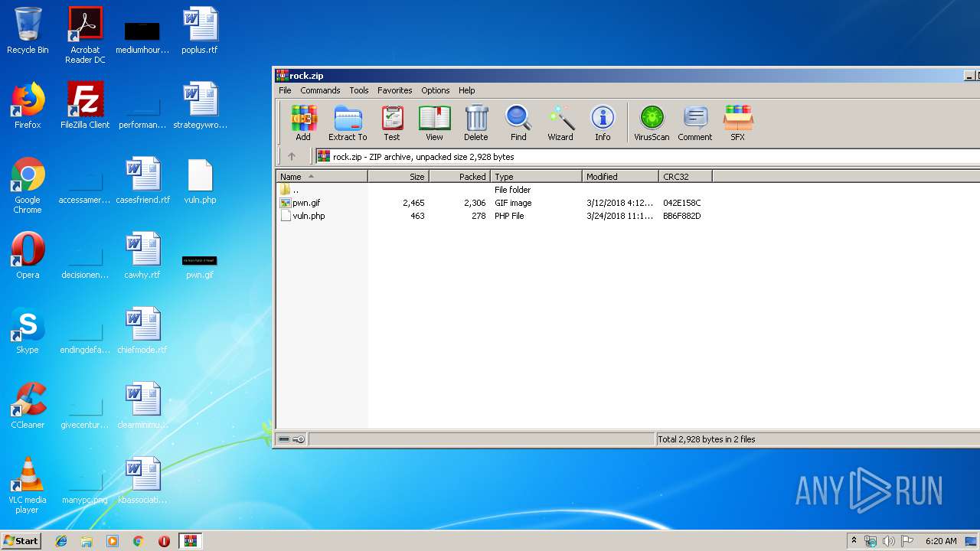Open the File menu

(x=285, y=90)
